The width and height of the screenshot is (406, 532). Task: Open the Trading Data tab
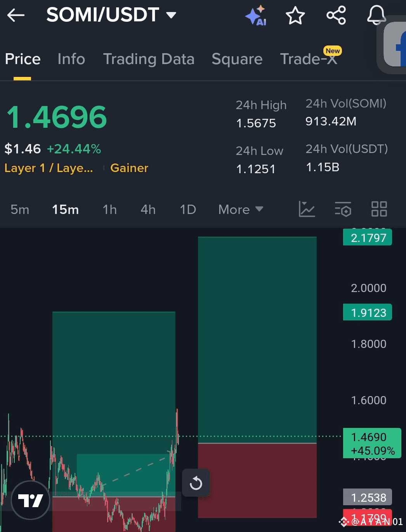[149, 59]
